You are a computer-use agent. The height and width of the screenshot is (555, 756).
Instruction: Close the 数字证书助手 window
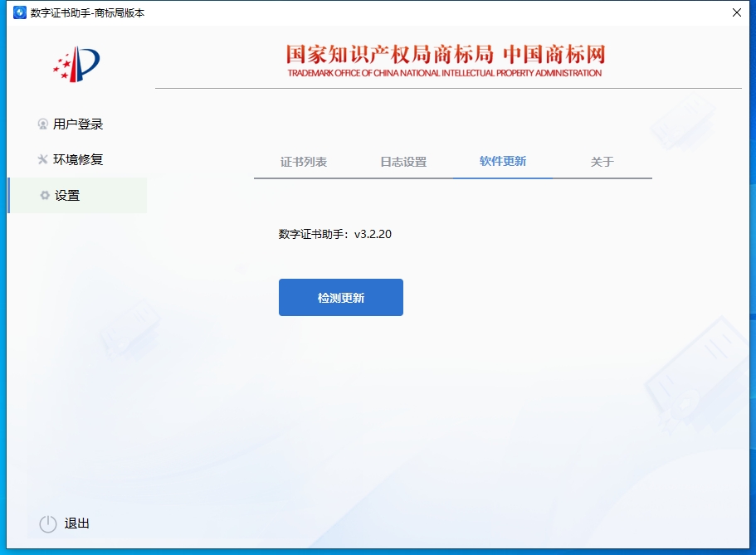click(737, 12)
